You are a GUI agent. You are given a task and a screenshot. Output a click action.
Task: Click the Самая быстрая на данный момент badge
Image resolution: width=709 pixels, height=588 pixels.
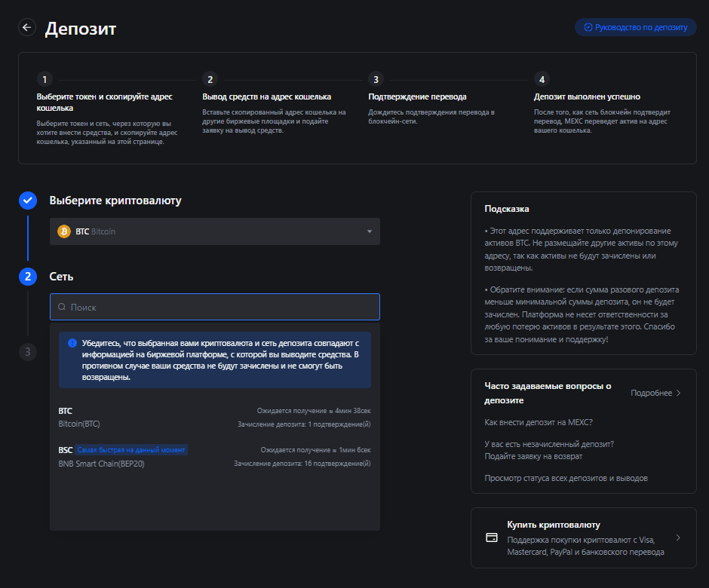tap(131, 450)
